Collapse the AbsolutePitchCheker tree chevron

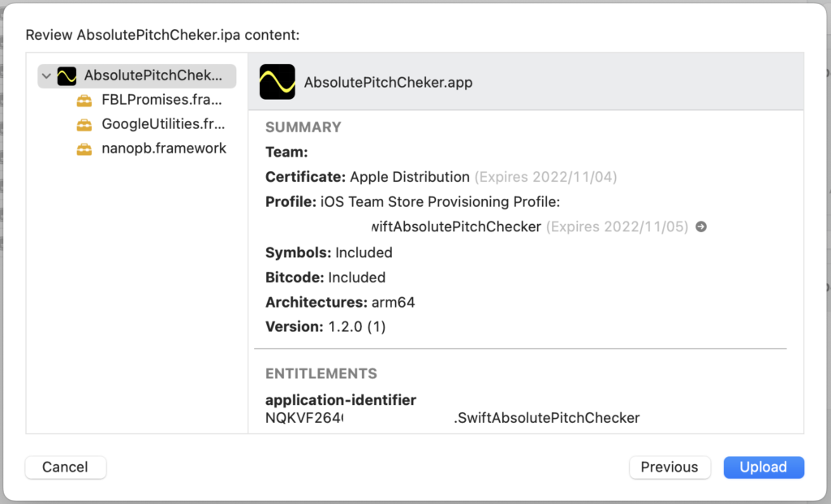(46, 75)
